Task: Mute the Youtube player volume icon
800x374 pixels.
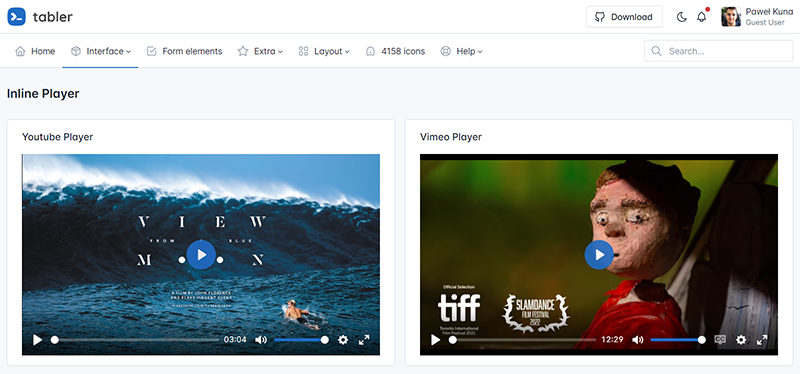Action: (x=261, y=340)
